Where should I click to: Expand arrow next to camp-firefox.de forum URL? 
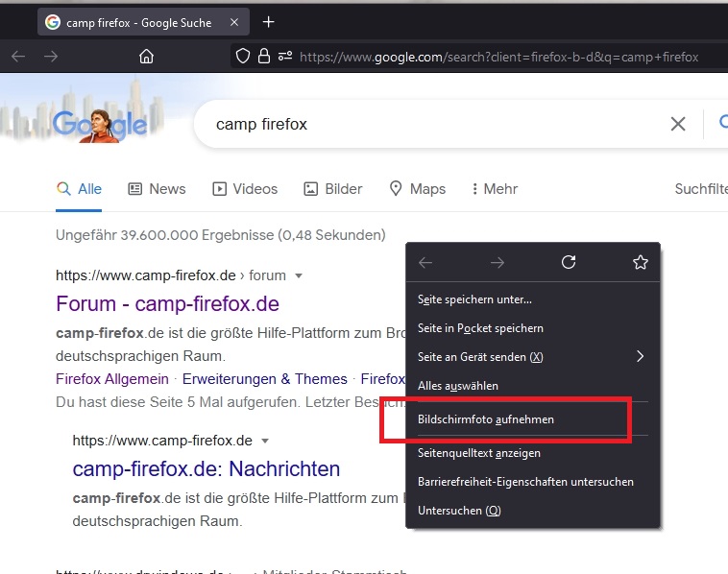click(x=299, y=276)
